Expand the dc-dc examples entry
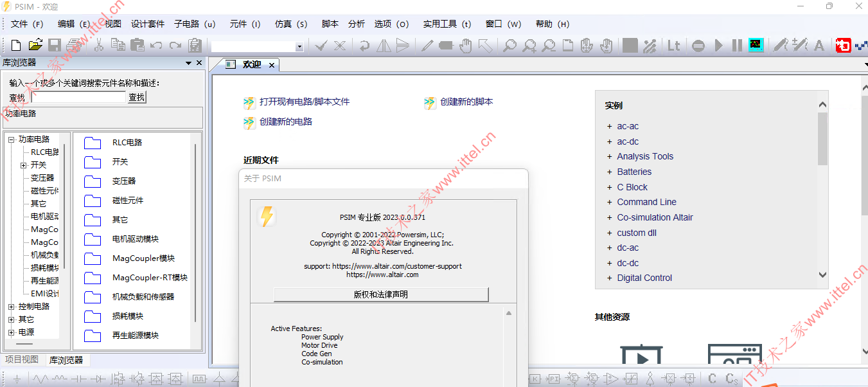 610,263
